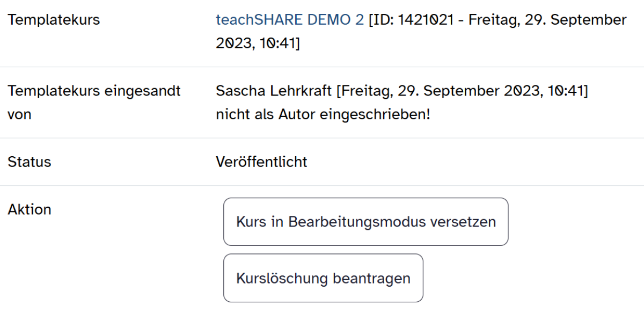Click the word von under Templatekurs eingesandt
Viewport: 644px width, 313px height.
tap(19, 115)
